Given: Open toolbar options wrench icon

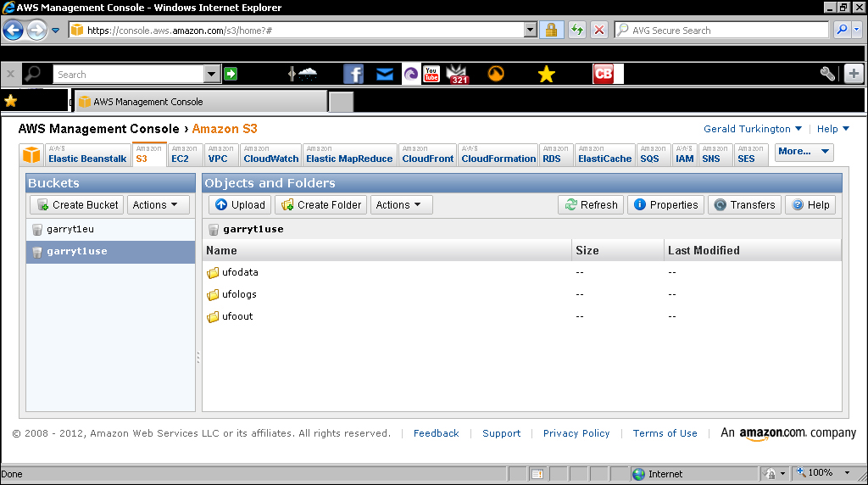Looking at the screenshot, I should (x=827, y=74).
